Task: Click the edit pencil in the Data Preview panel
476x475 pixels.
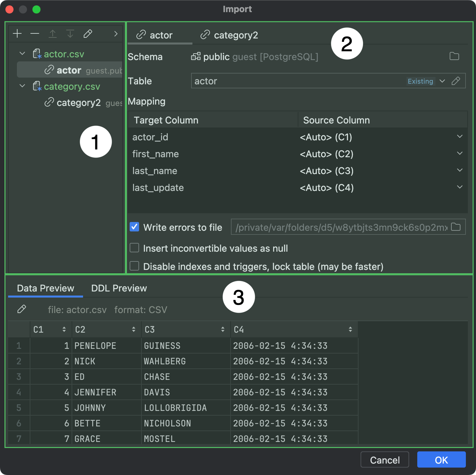Action: tap(22, 309)
